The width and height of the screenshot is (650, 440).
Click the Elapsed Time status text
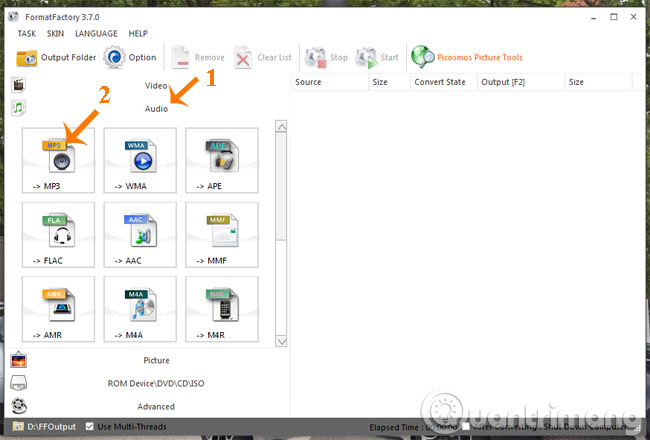pos(412,427)
